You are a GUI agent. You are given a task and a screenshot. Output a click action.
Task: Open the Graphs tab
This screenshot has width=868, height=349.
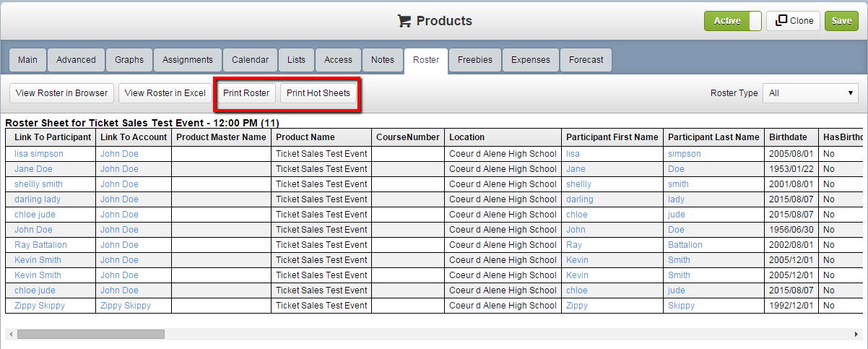pyautogui.click(x=129, y=60)
